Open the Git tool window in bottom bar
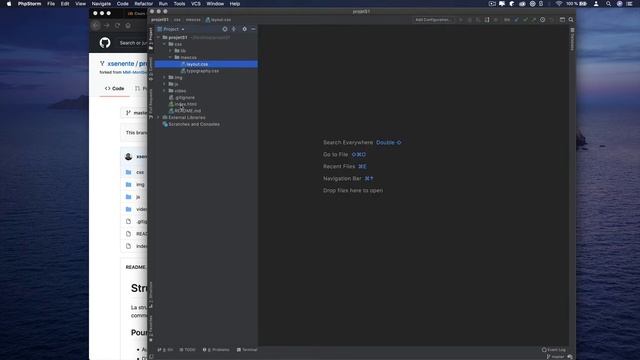Screen dimensions: 640x360 click(165, 350)
